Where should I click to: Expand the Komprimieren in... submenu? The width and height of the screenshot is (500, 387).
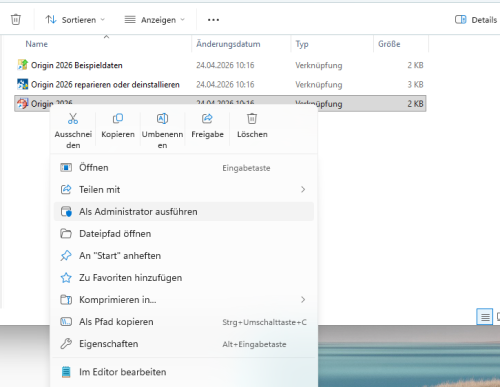[x=184, y=300]
